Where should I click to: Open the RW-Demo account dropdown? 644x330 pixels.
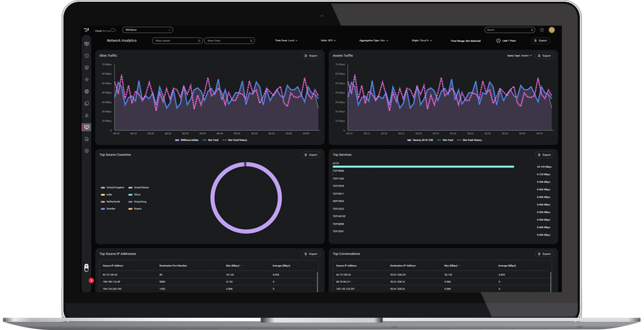click(x=148, y=30)
